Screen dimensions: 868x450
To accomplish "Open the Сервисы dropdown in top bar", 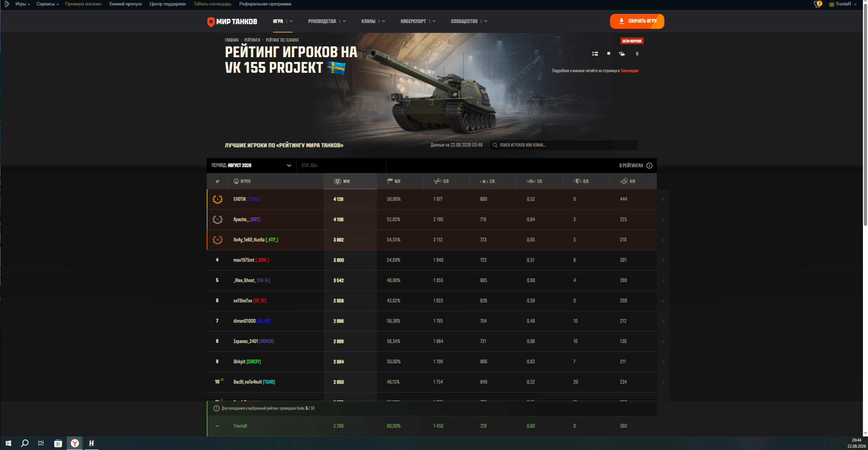I will tap(48, 4).
